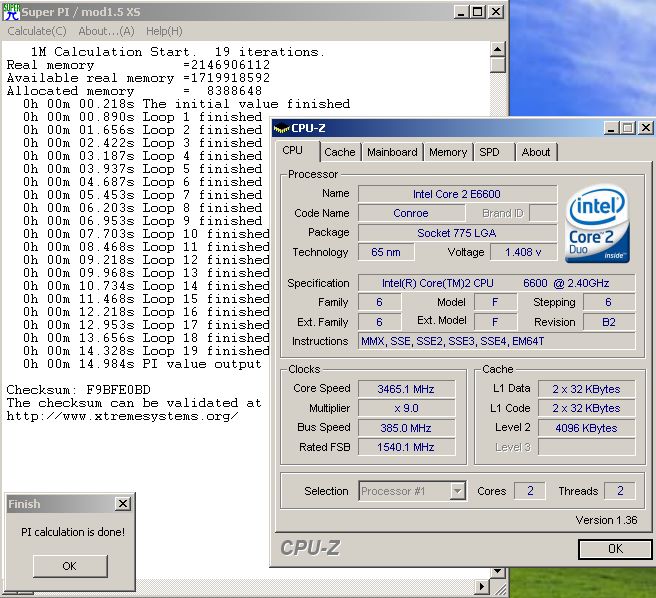
Task: Click the Super PI application icon in title bar
Action: click(11, 11)
